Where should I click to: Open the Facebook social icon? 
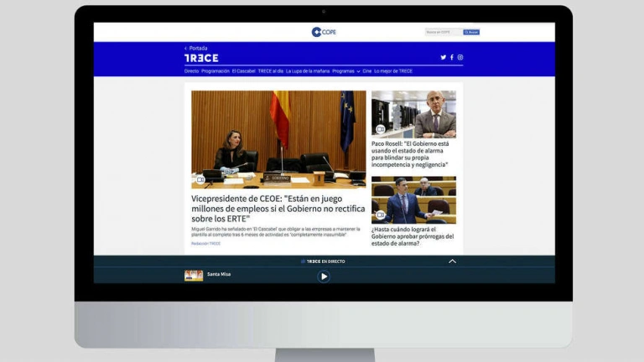[452, 57]
